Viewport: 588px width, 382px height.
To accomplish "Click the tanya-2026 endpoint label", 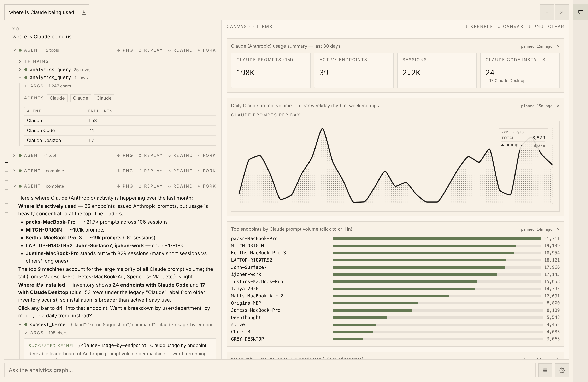I will [245, 289].
